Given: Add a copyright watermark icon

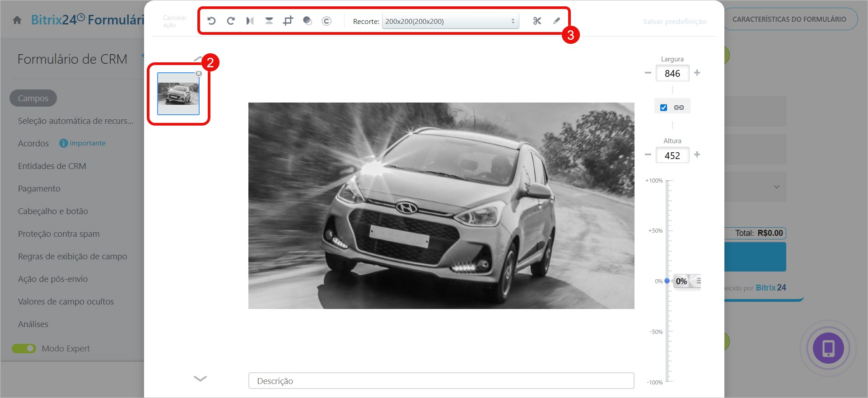Looking at the screenshot, I should tap(327, 21).
